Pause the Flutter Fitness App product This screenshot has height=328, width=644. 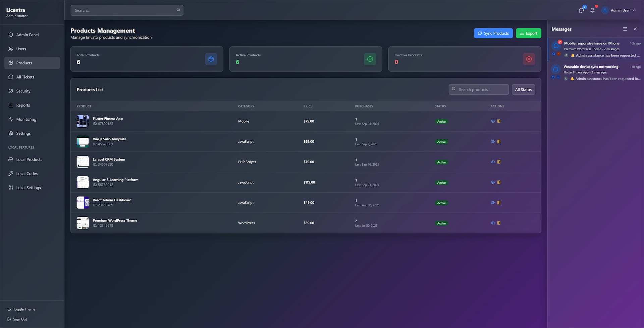499,121
